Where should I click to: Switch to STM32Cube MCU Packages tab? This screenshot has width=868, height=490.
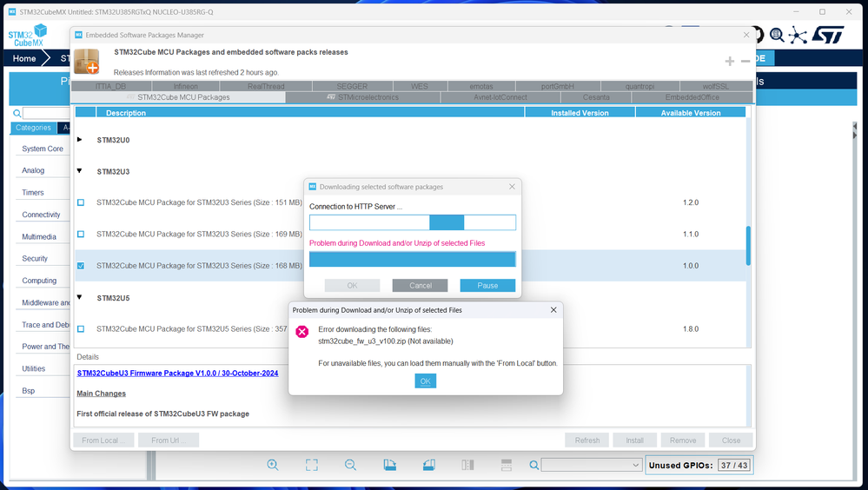click(178, 97)
